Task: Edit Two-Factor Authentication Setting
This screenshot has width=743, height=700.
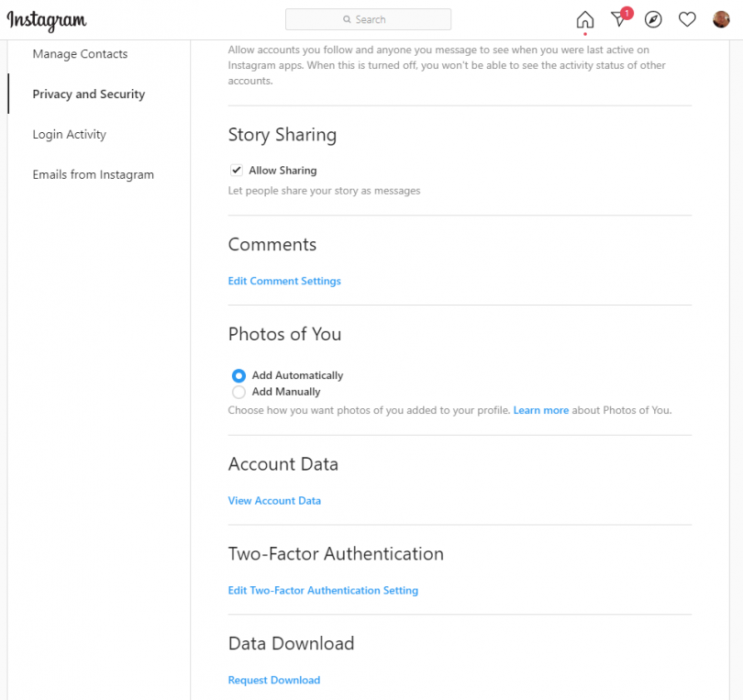Action: [323, 591]
